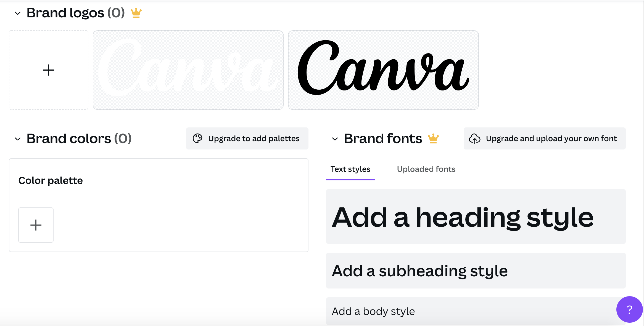The width and height of the screenshot is (644, 326).
Task: Click Upgrade and upload your own font
Action: (545, 138)
